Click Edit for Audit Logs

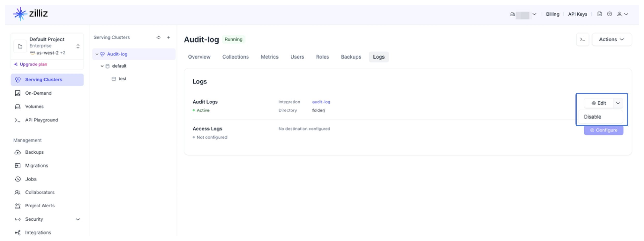[x=599, y=103]
